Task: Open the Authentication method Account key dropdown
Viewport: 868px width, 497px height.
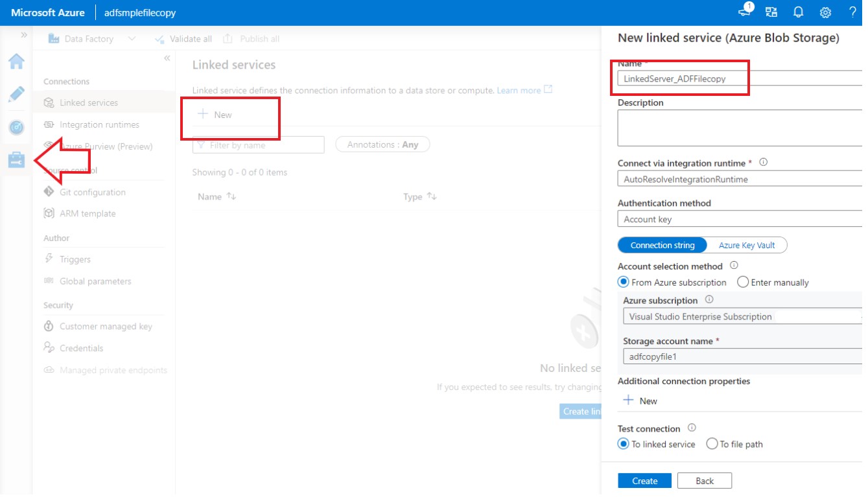Action: 740,219
